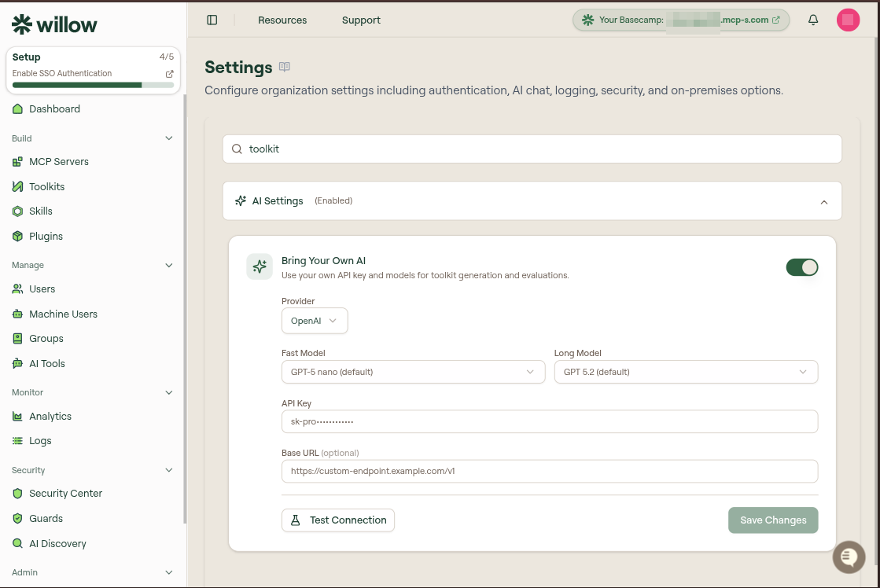880x588 pixels.
Task: Open Machine Users page
Action: [x=64, y=314]
